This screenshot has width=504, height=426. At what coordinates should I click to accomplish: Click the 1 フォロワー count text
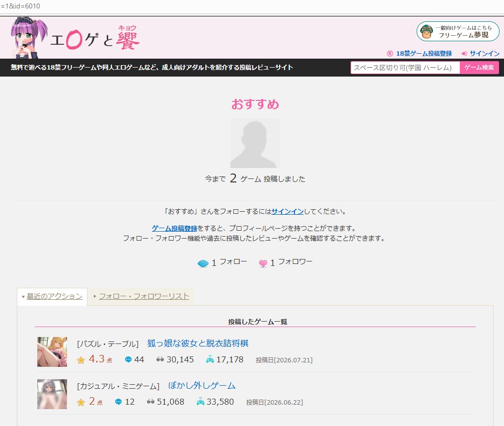pos(291,262)
